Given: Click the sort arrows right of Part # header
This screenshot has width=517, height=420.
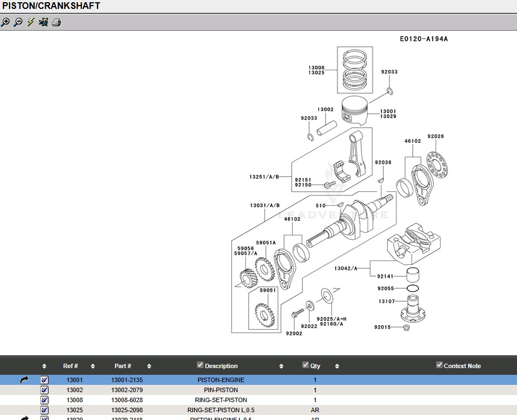Looking at the screenshot, I should (x=149, y=366).
